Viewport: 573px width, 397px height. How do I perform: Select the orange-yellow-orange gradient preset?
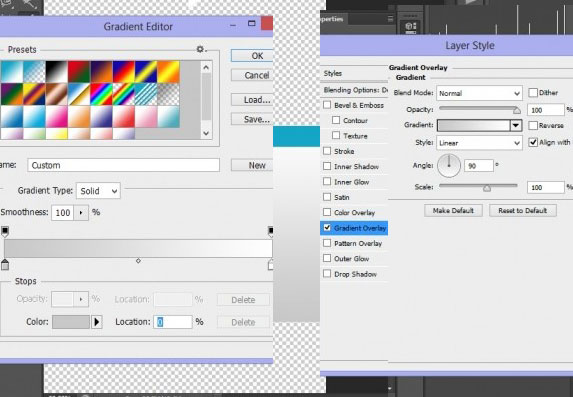[168, 72]
